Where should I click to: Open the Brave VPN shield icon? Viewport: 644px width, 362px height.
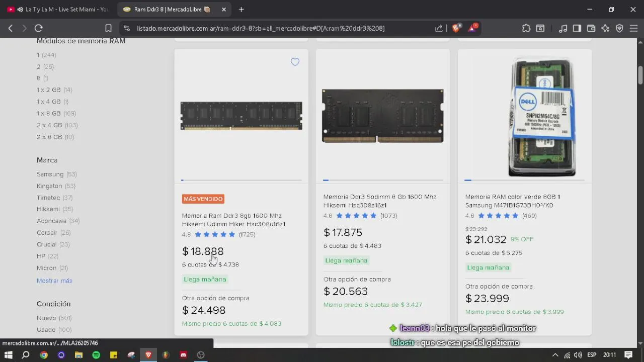tap(619, 28)
